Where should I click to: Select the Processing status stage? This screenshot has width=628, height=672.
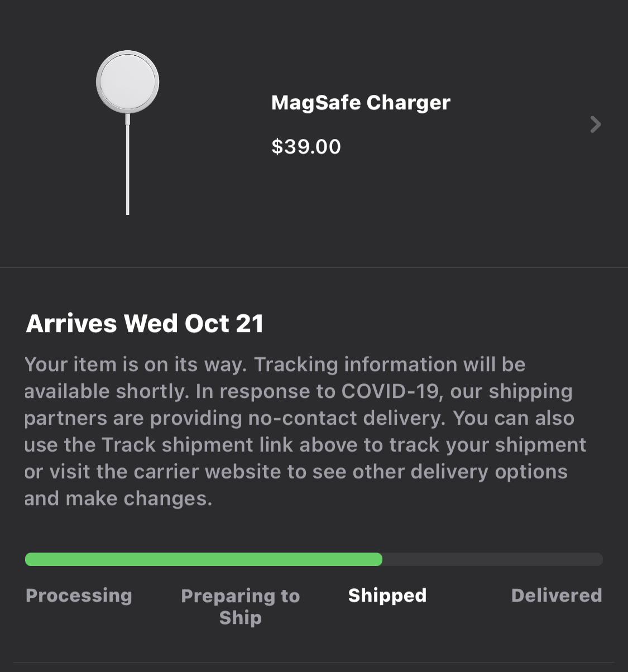[x=79, y=596]
